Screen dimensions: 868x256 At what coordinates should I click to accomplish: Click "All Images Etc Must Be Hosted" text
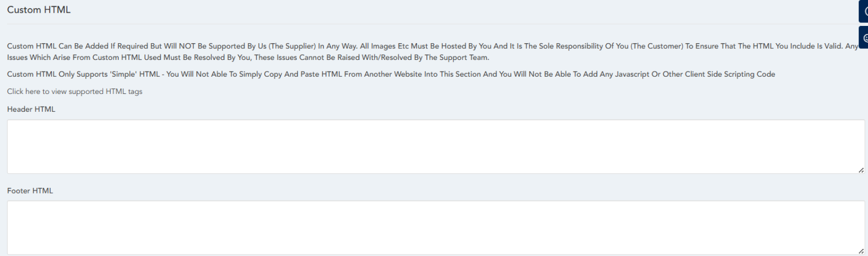click(413, 46)
